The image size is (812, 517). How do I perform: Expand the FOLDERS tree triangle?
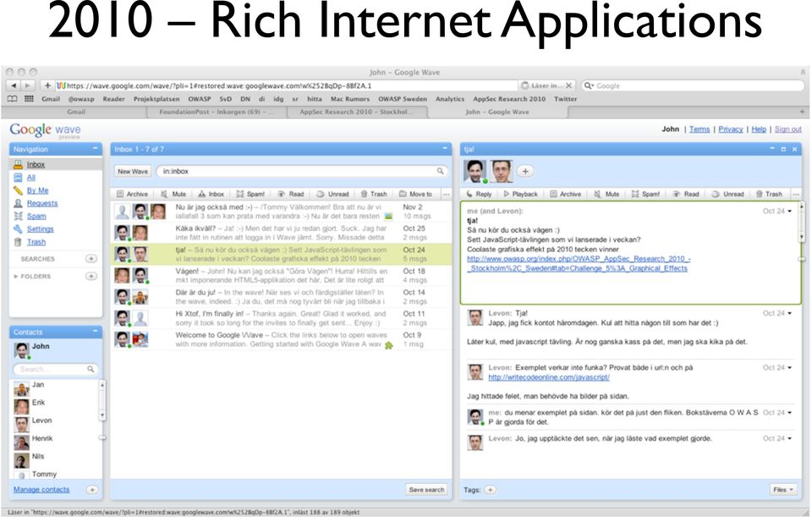[15, 276]
